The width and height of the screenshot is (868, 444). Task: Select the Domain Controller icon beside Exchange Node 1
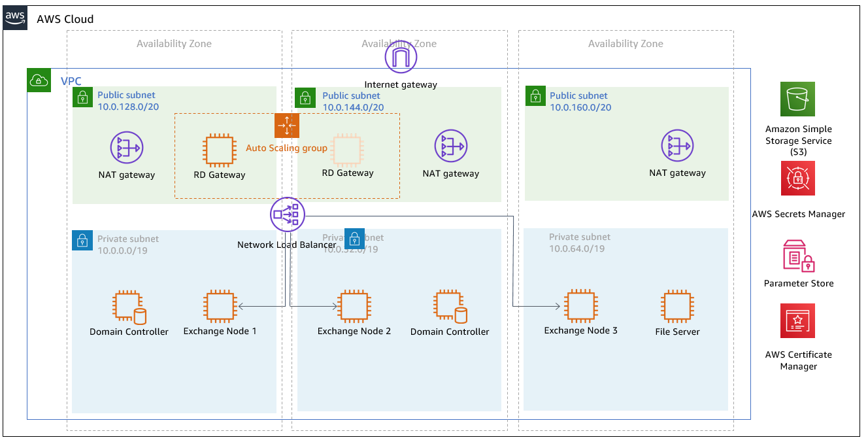point(129,308)
